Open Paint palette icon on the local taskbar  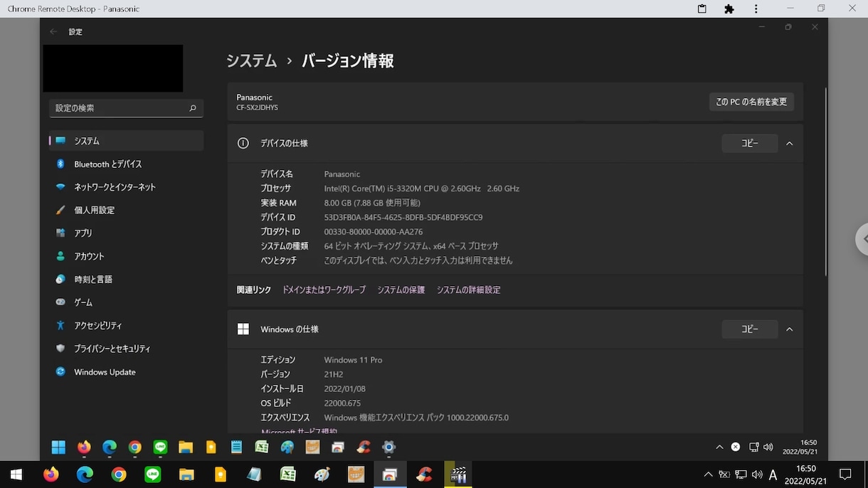[x=322, y=474]
